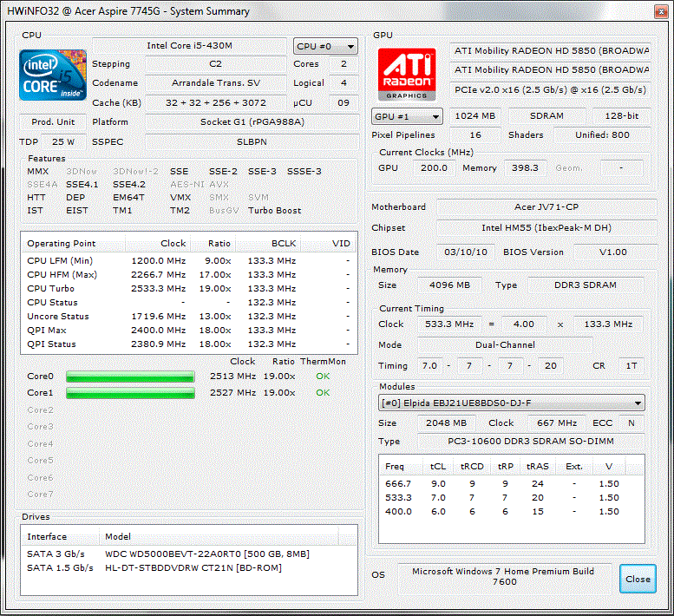Screen dimensions: 674x616
Task: Click the Core0 ThermMon OK status
Action: click(323, 377)
